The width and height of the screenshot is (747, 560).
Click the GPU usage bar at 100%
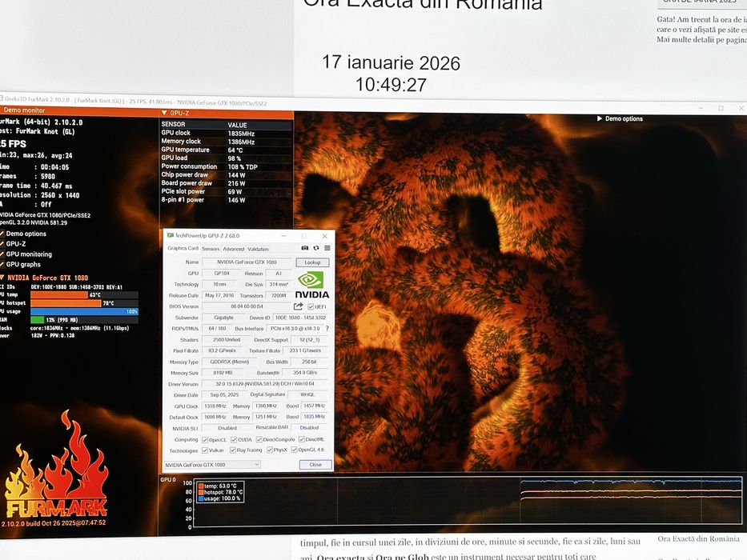84,311
